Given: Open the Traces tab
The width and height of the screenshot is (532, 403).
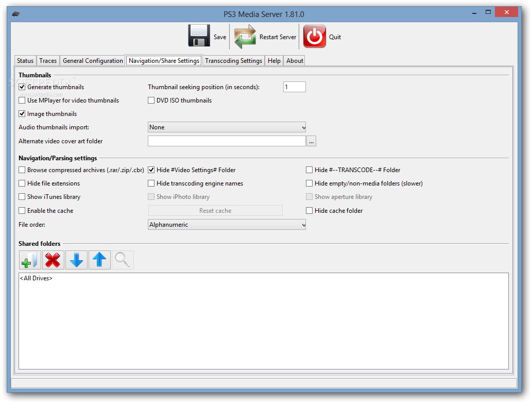Looking at the screenshot, I should [x=48, y=60].
